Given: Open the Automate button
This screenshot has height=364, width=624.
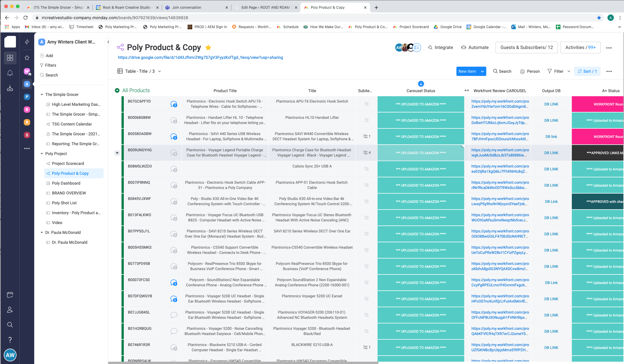Looking at the screenshot, I should click(x=475, y=48).
